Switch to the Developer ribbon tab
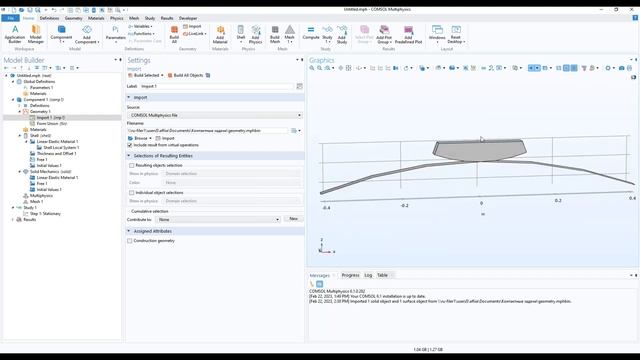Screen dimensions: 640x360 pyautogui.click(x=188, y=18)
